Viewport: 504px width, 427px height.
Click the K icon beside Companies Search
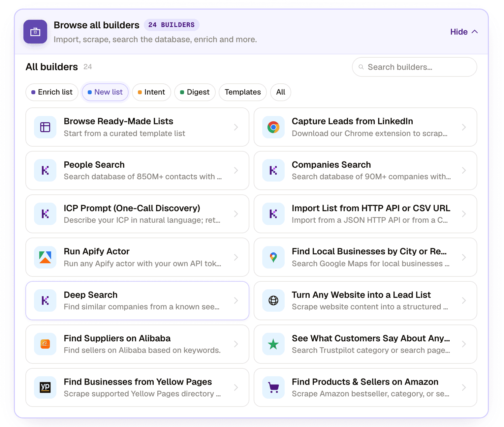tap(273, 170)
